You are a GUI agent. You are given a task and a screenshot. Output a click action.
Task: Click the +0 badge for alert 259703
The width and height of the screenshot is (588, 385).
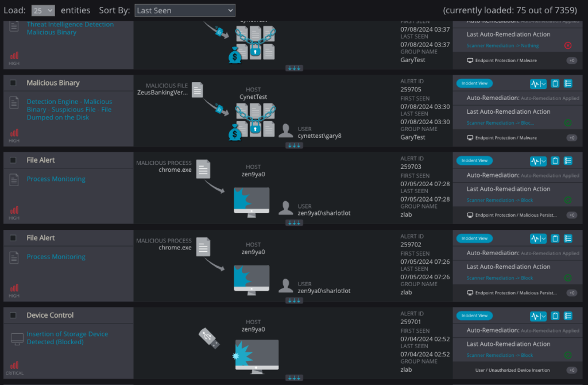point(571,215)
